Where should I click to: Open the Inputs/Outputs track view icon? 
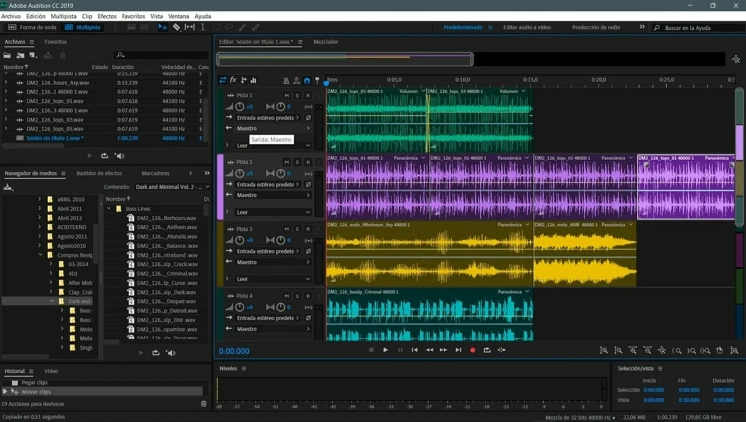point(223,80)
